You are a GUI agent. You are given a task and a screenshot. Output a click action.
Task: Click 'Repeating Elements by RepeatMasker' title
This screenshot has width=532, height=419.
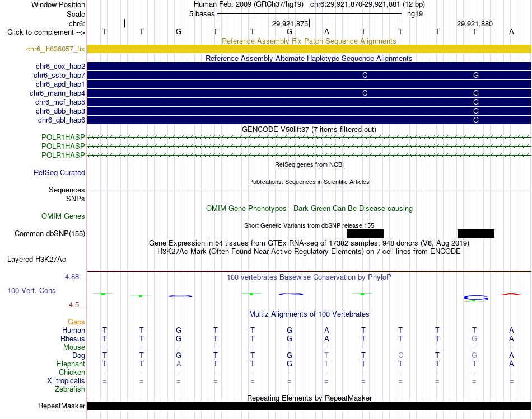[x=309, y=398]
